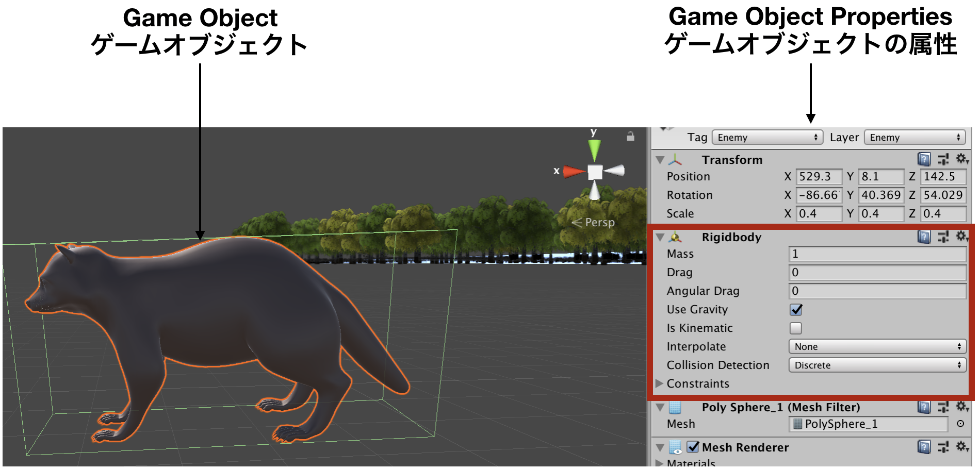Click the Rotation X field
Image resolution: width=980 pixels, height=469 pixels.
pos(819,195)
